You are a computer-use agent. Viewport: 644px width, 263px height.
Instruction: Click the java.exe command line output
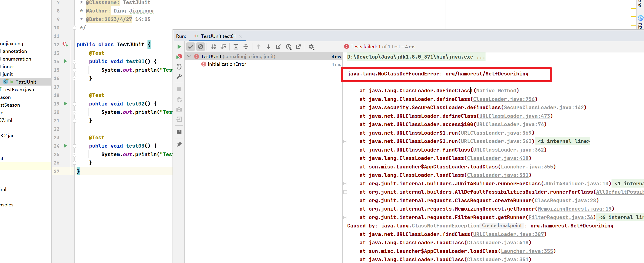click(416, 57)
